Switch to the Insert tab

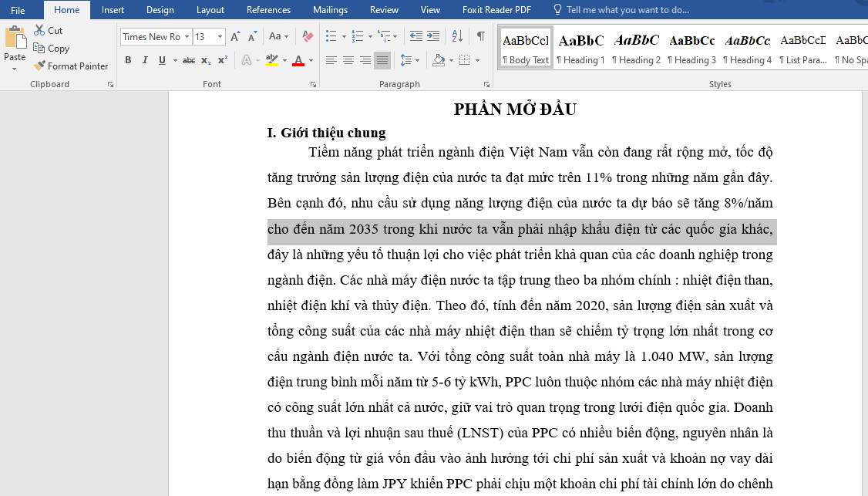click(113, 10)
